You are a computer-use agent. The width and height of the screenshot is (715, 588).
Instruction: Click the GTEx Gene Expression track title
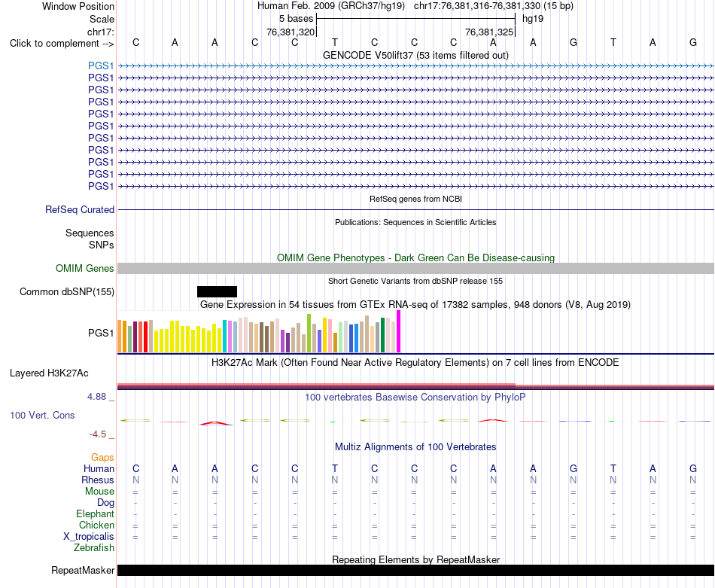[x=415, y=304]
